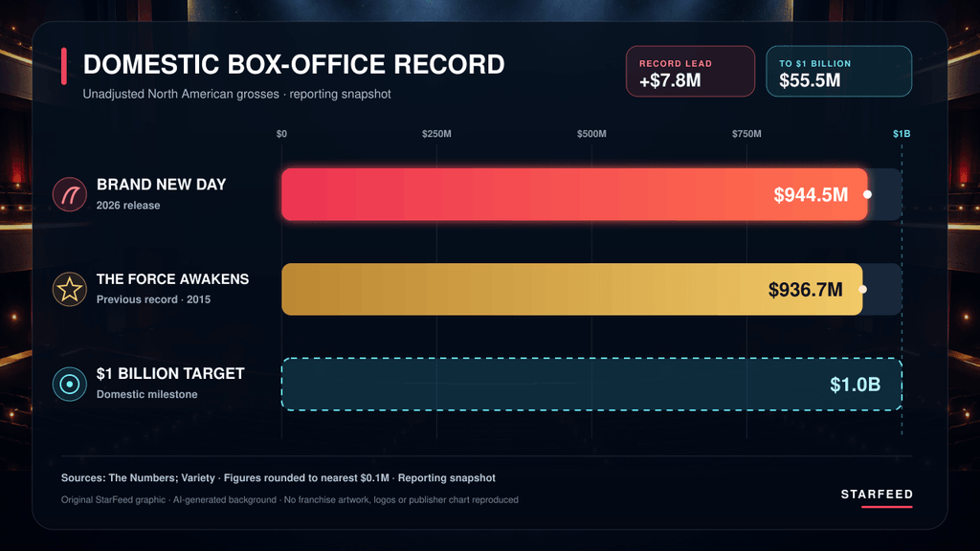
Task: Click the $250M axis label
Action: click(436, 134)
